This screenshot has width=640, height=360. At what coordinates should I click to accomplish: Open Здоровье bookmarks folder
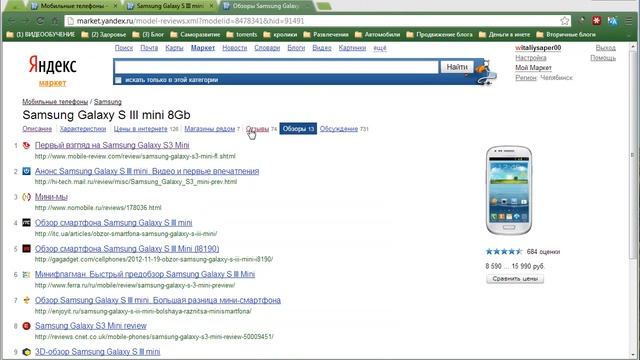pos(104,35)
